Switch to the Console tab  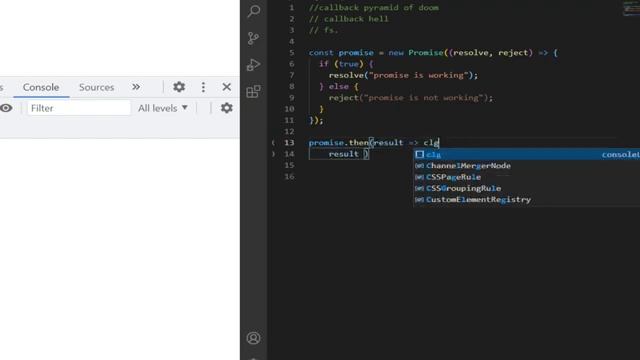(41, 87)
